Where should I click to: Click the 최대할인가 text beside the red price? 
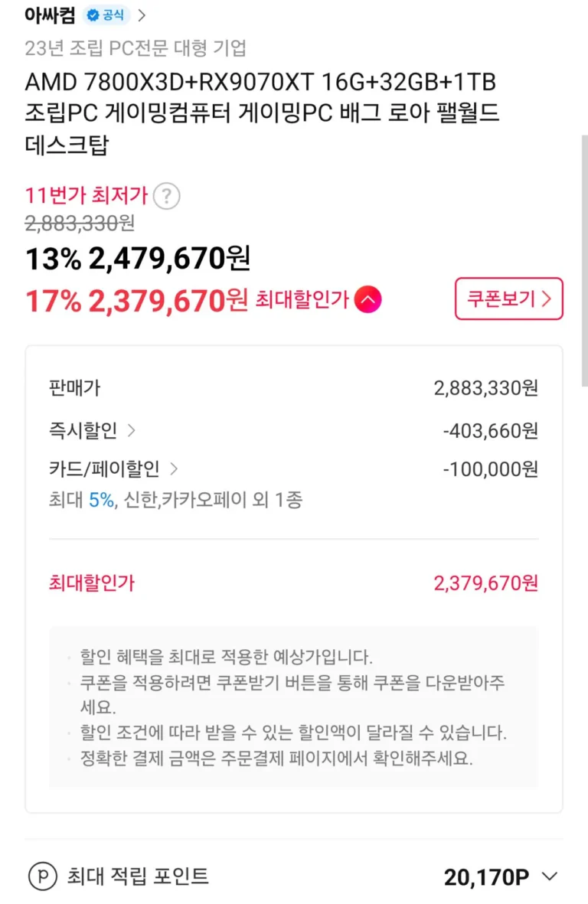click(302, 299)
